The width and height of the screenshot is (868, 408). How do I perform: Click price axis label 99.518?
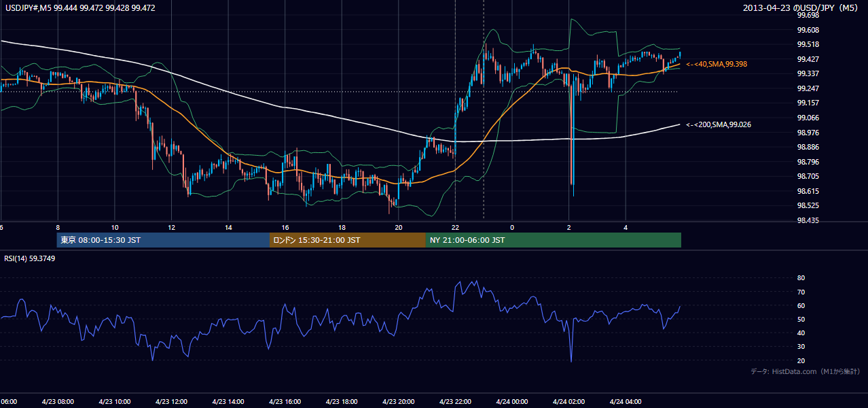click(808, 45)
